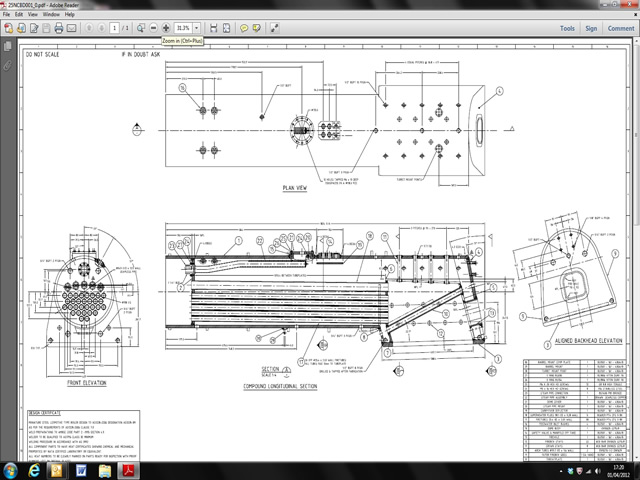The height and width of the screenshot is (480, 640).
Task: Open the page thumbnails panel
Action: point(8,46)
